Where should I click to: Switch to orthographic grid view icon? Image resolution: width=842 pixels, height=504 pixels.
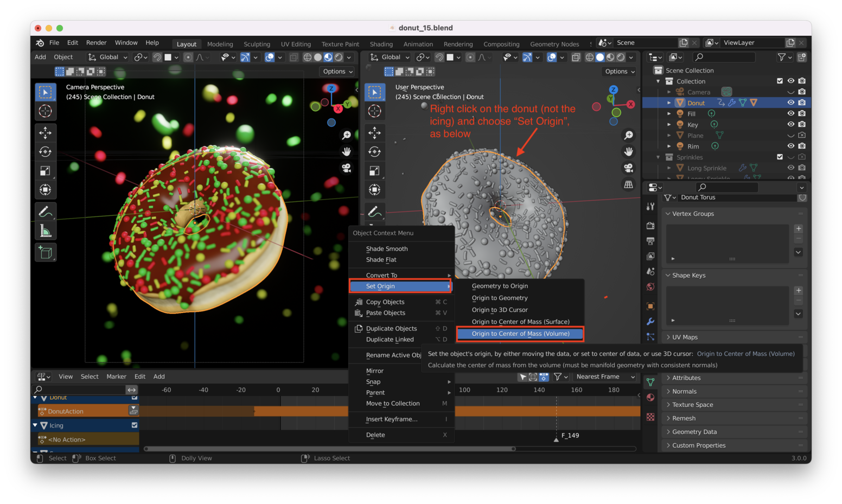[628, 185]
